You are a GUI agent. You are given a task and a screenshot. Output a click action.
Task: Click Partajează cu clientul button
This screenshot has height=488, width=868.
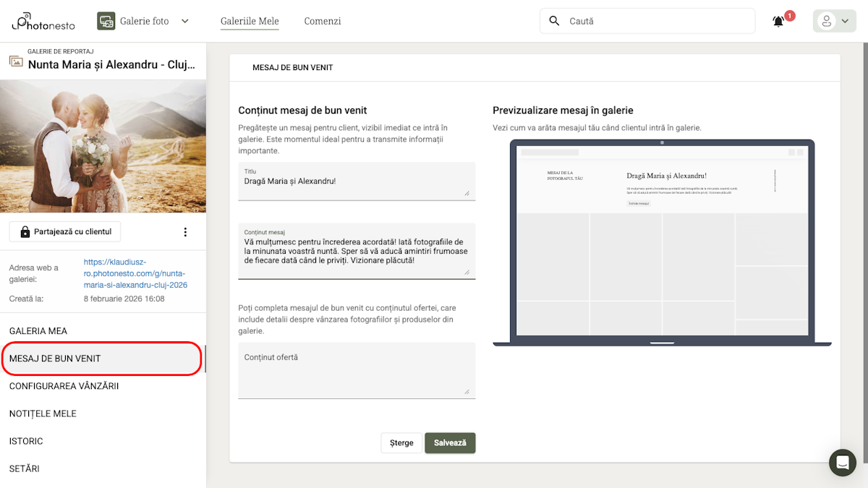65,231
